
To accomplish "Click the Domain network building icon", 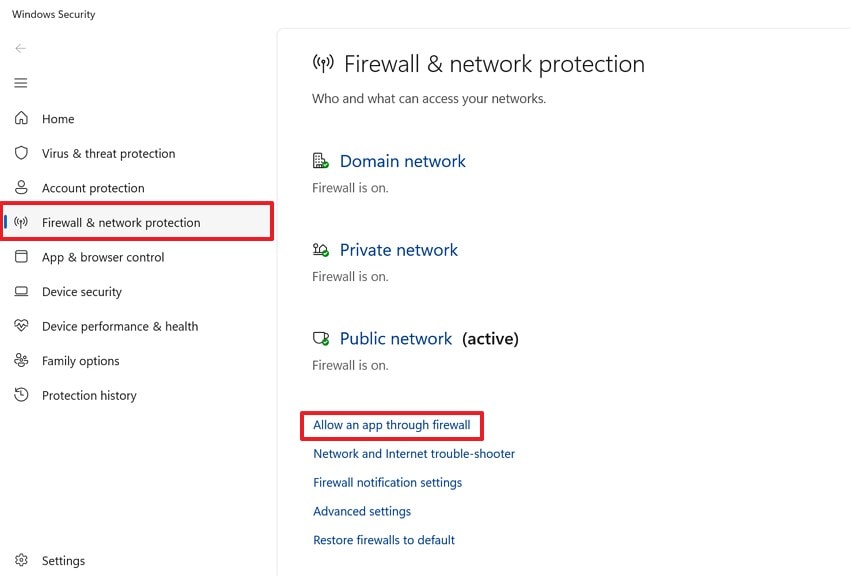I will pyautogui.click(x=321, y=159).
